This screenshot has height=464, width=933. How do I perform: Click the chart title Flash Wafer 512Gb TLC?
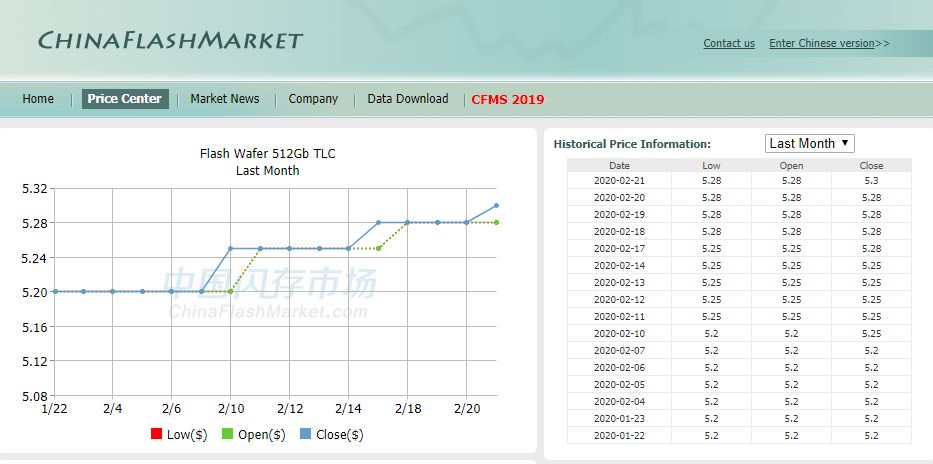(x=267, y=154)
